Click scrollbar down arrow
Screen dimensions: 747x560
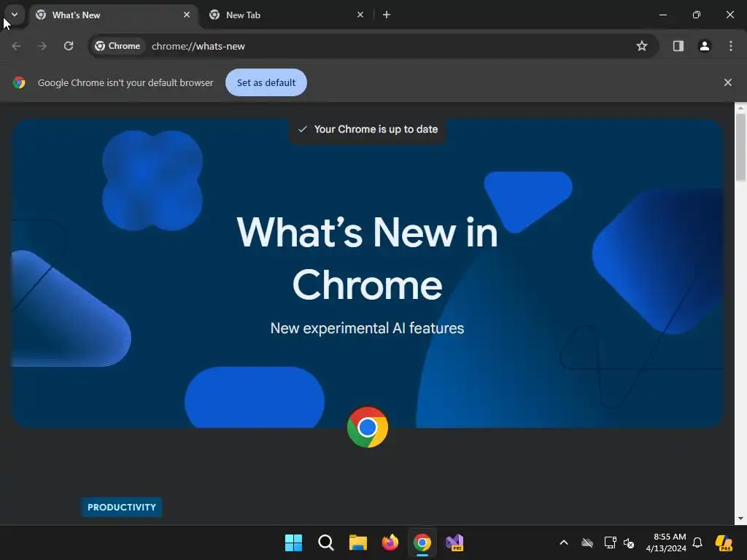[x=740, y=518]
